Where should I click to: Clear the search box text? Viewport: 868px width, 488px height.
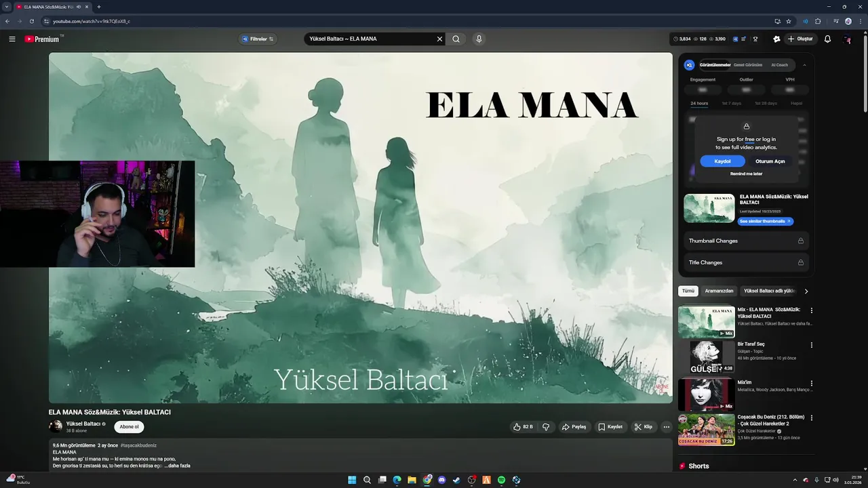[x=439, y=39]
